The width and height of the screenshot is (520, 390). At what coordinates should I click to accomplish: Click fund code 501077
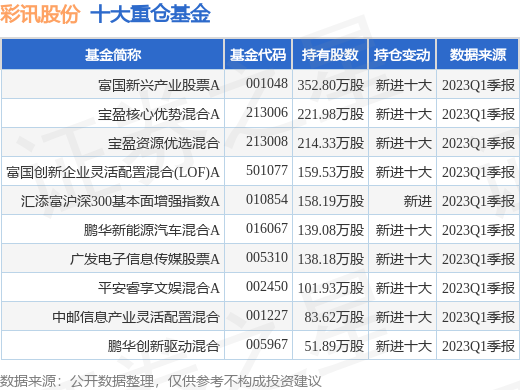(267, 171)
